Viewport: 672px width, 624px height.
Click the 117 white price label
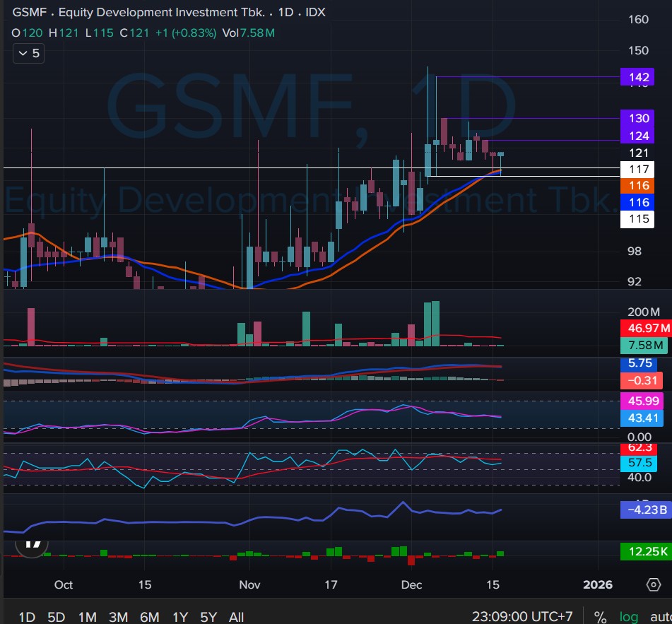click(637, 170)
